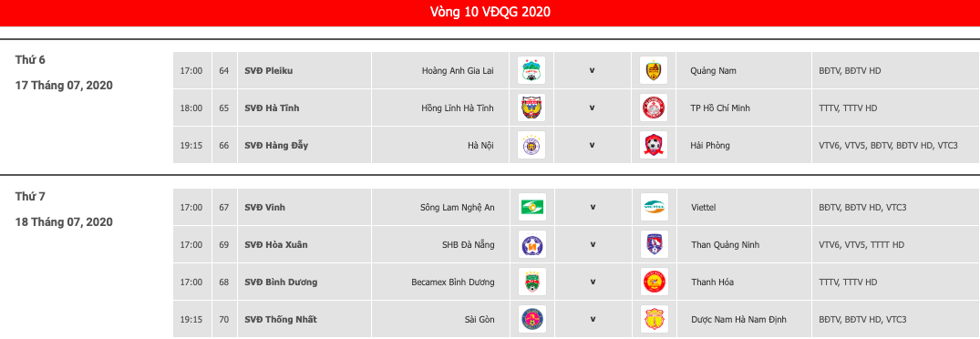Image resolution: width=980 pixels, height=339 pixels.
Task: Select the Sài Gòn FC crest
Action: click(x=531, y=320)
